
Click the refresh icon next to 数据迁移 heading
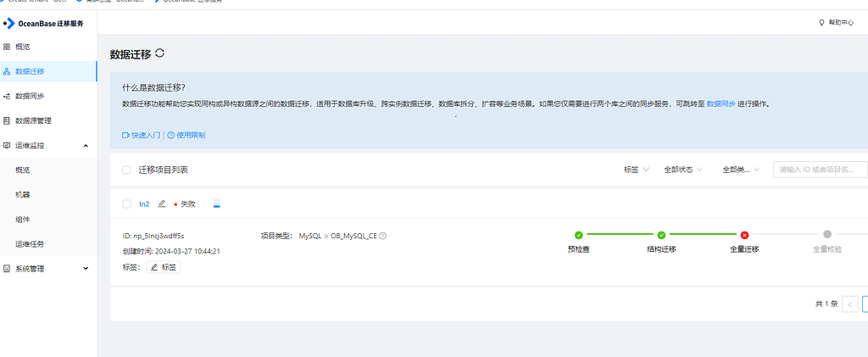pyautogui.click(x=159, y=53)
